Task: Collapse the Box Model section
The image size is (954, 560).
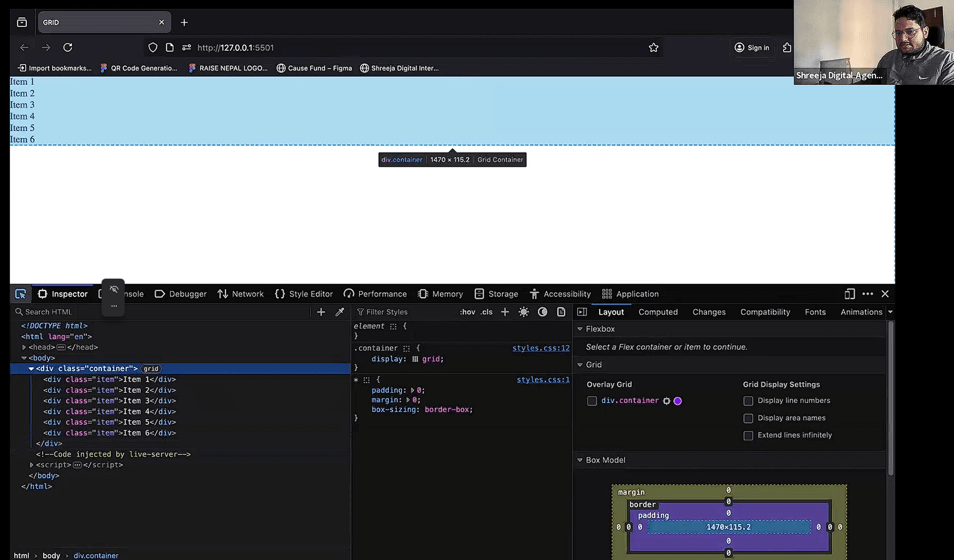Action: coord(580,460)
